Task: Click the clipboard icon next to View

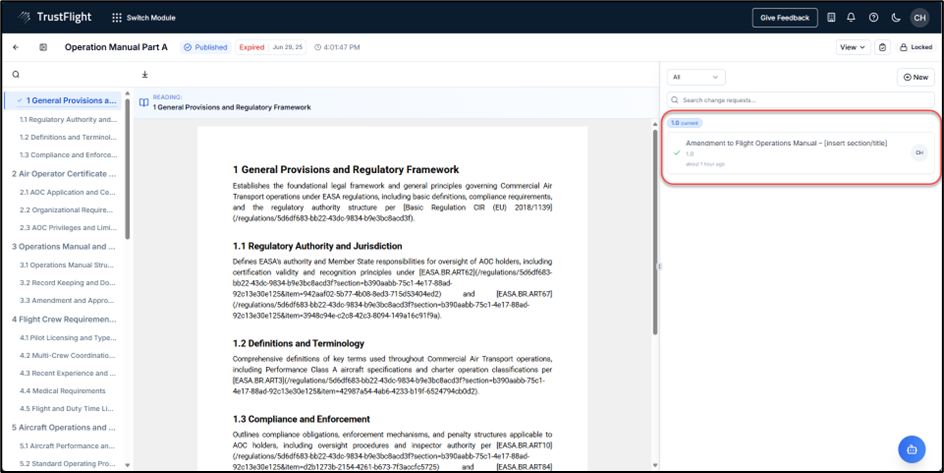Action: (x=882, y=47)
